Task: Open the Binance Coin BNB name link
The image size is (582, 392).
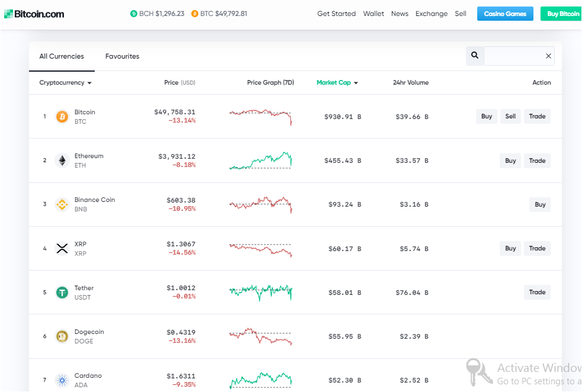Action: 95,204
